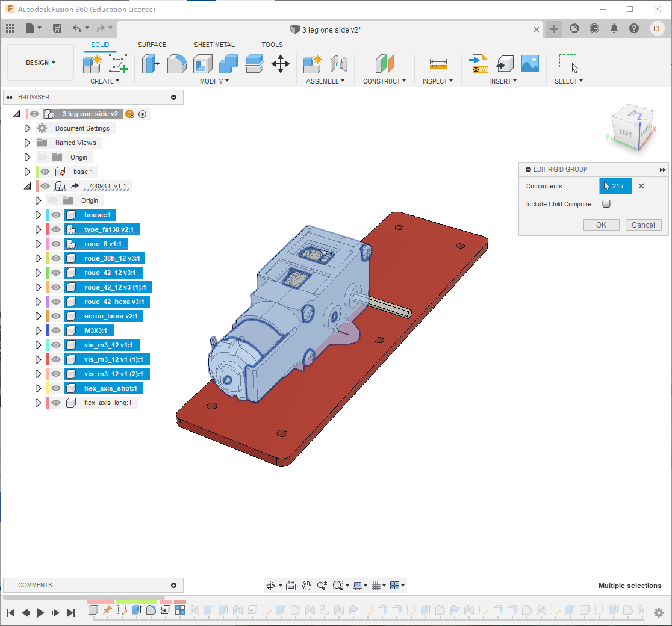The image size is (672, 626).
Task: Switch to the SURFACE tab
Action: (152, 45)
